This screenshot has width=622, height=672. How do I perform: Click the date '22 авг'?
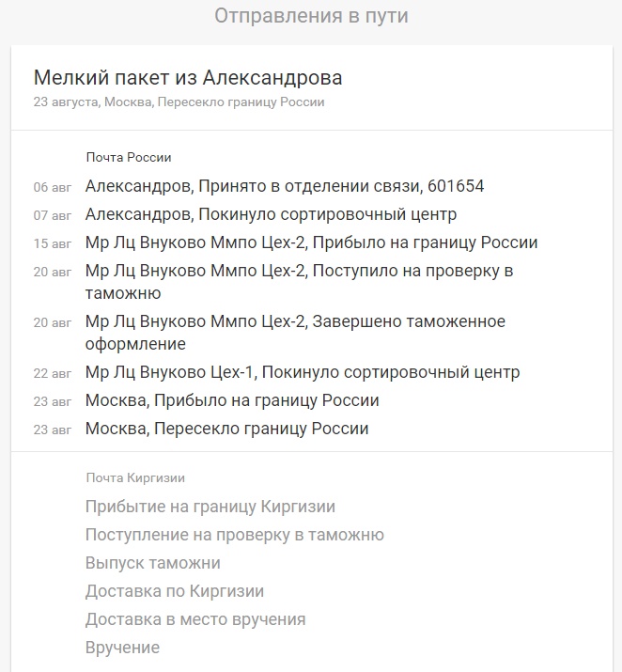click(x=53, y=374)
